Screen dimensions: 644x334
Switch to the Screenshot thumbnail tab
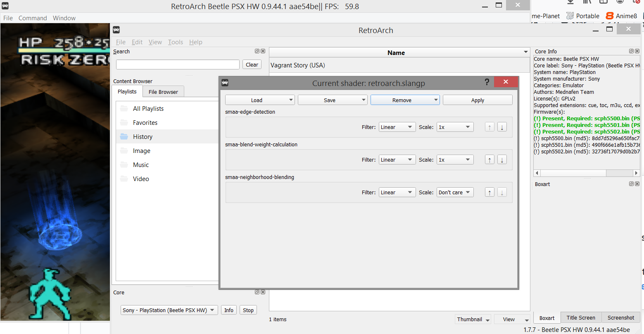621,317
